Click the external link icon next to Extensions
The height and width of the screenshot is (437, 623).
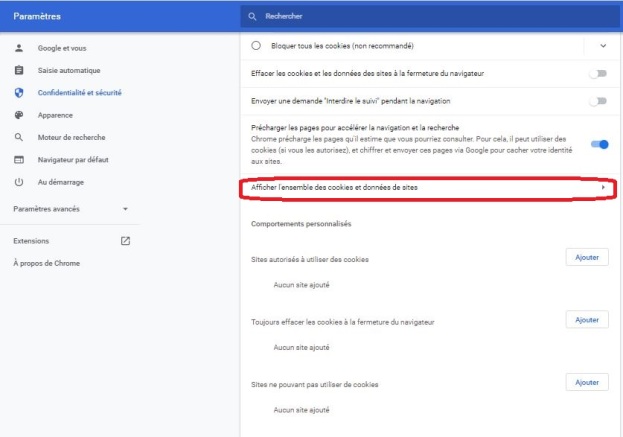click(125, 241)
